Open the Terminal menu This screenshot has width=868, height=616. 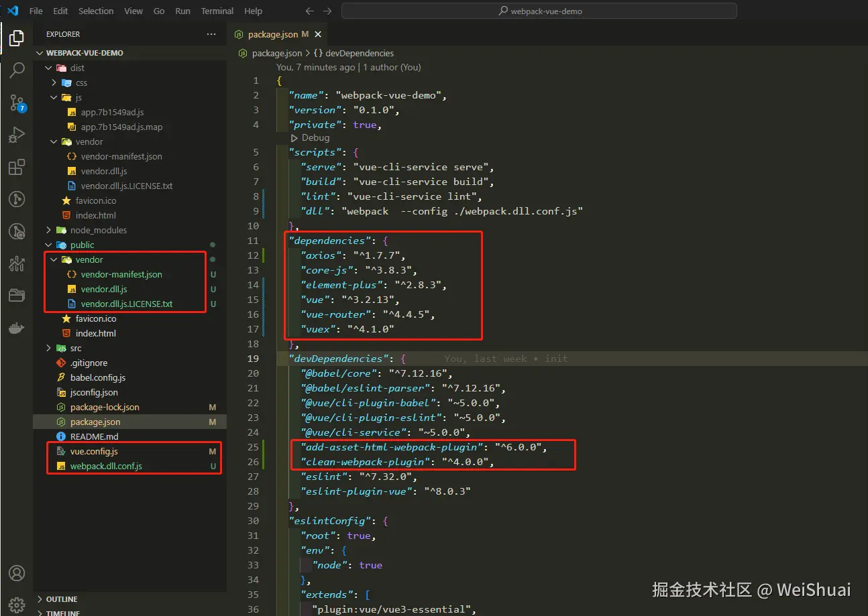click(217, 11)
